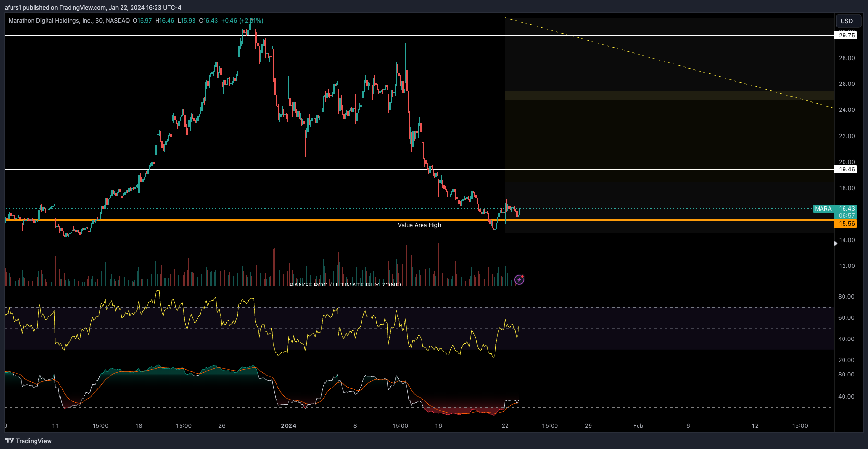Image resolution: width=868 pixels, height=449 pixels.
Task: Click date 11 on the time axis
Action: (56, 426)
